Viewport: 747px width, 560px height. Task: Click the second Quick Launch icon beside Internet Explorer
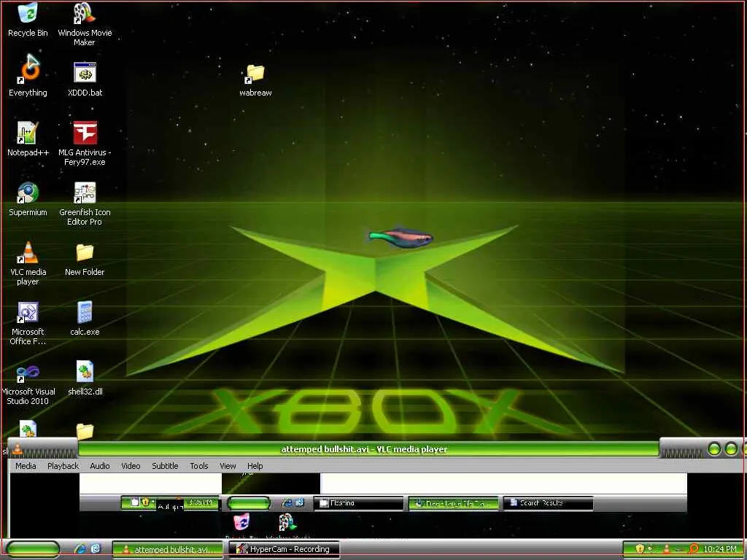pyautogui.click(x=96, y=549)
